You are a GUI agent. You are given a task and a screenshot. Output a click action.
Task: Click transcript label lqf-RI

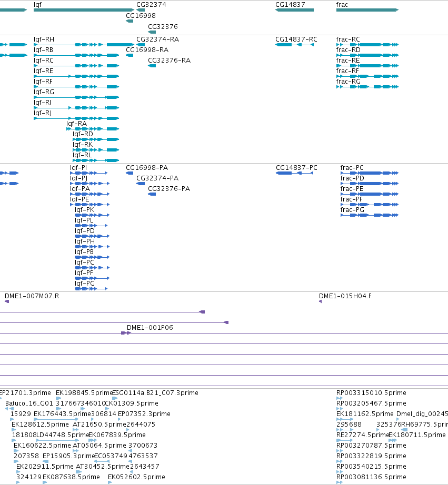(43, 103)
